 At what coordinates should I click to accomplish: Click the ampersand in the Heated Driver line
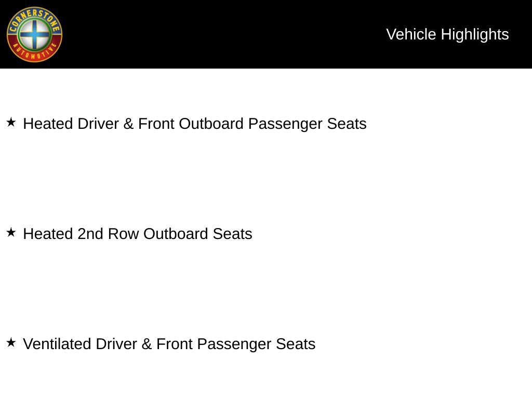click(128, 124)
